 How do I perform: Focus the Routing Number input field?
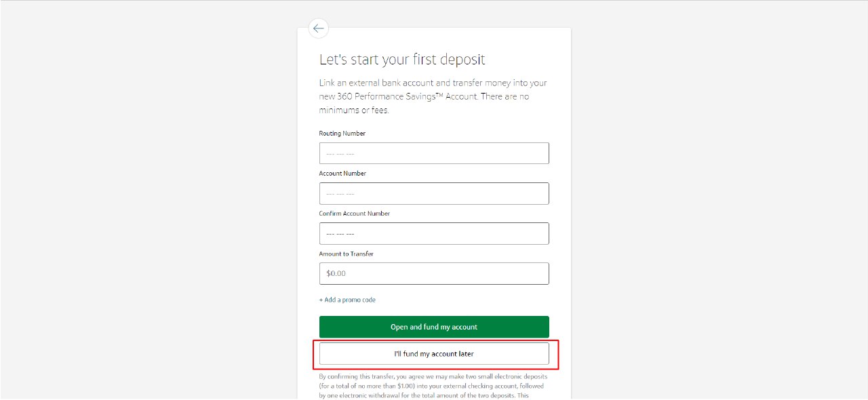click(434, 153)
